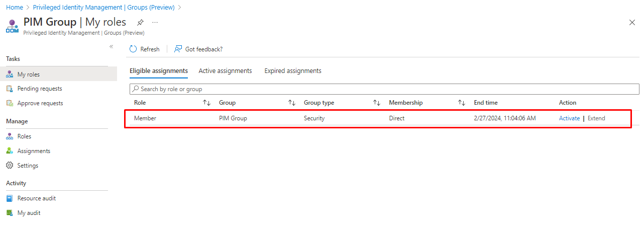Click the Refresh icon in toolbar
This screenshot has height=225, width=644.
pos(133,49)
